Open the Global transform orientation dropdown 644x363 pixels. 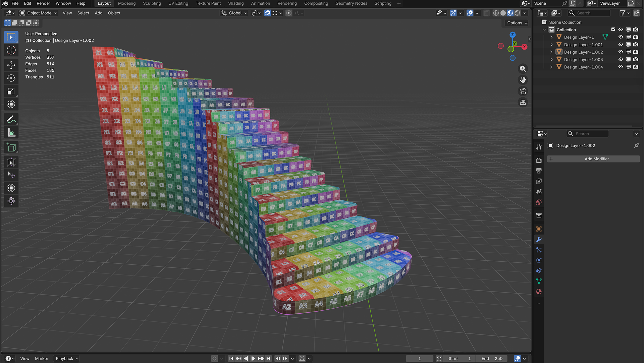tap(234, 13)
